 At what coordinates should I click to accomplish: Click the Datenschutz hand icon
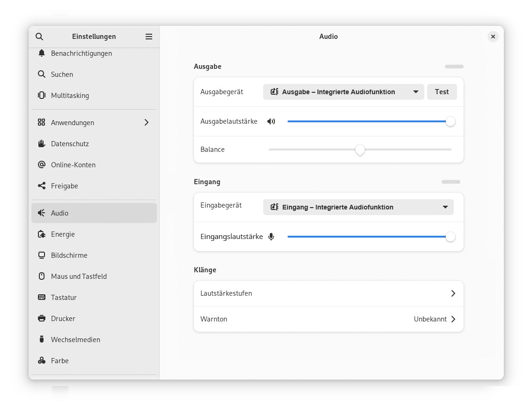coord(42,144)
